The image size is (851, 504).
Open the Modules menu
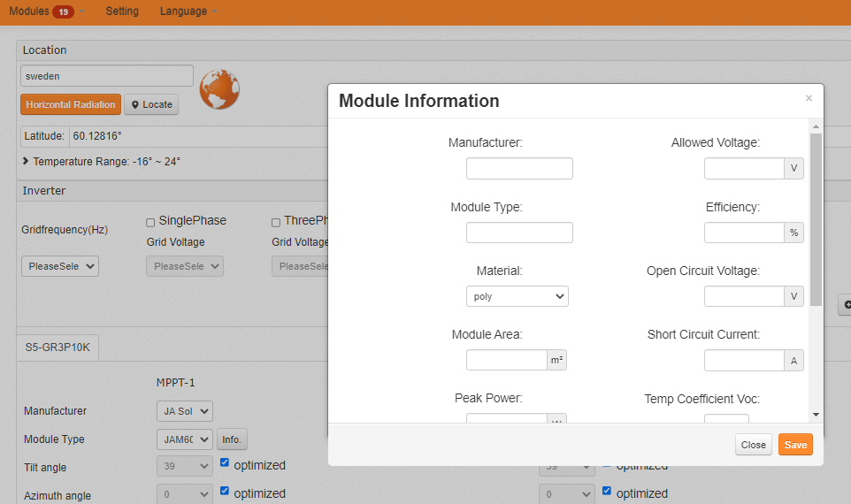point(47,11)
